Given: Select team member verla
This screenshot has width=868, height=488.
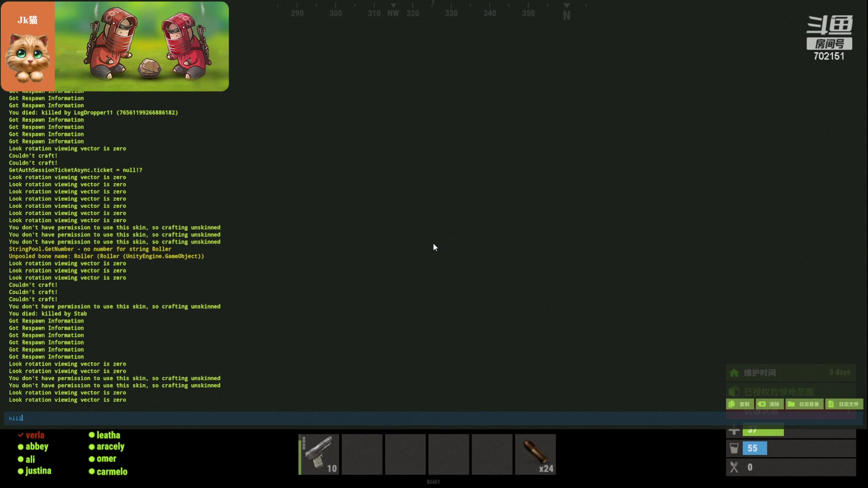Looking at the screenshot, I should (x=35, y=435).
